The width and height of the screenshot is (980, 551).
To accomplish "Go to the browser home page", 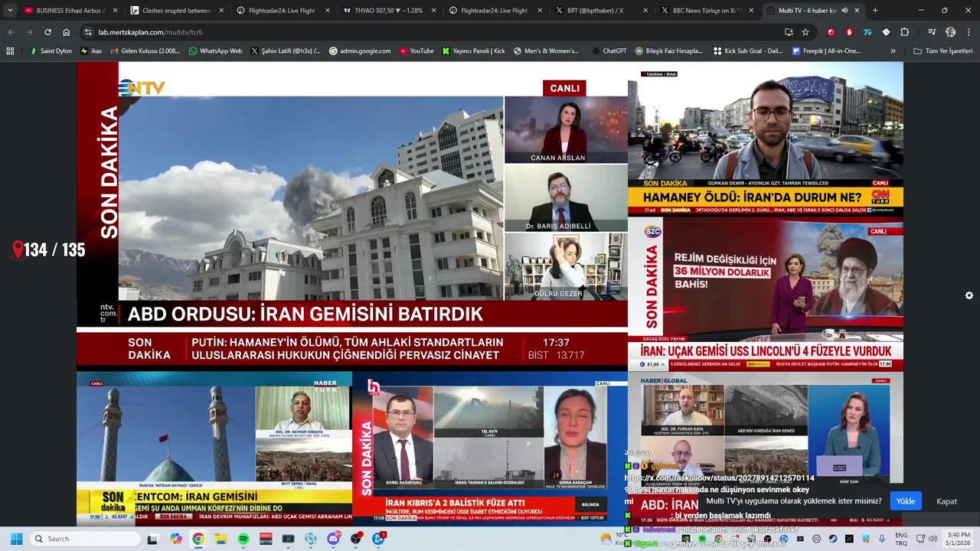I will (x=67, y=32).
